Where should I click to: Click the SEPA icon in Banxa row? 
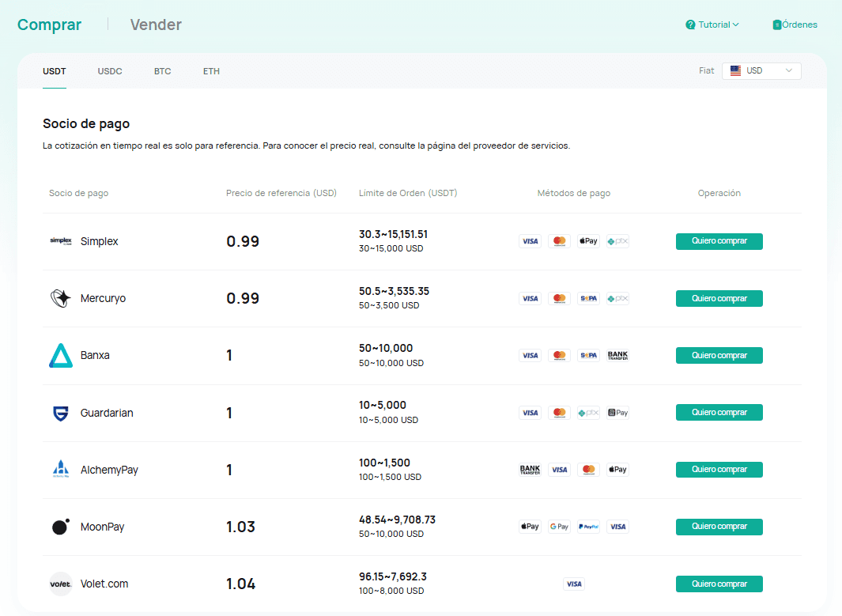click(x=588, y=355)
